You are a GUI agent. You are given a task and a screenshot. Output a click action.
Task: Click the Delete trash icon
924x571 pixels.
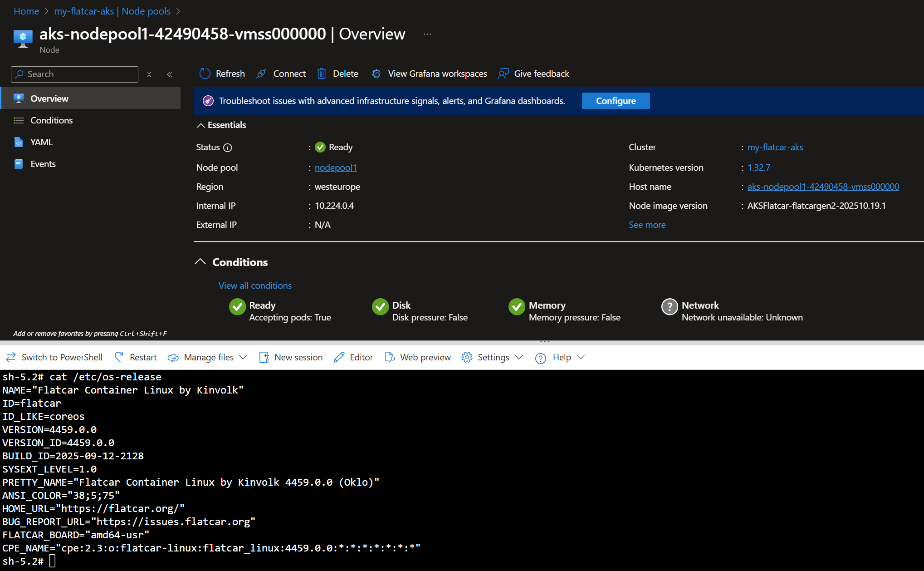point(322,74)
